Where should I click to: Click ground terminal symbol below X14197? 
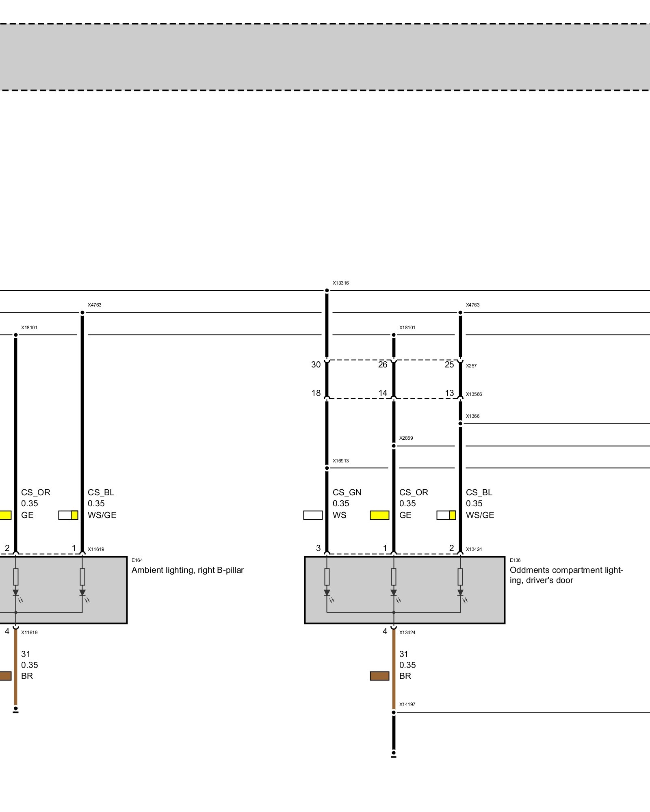point(394,754)
